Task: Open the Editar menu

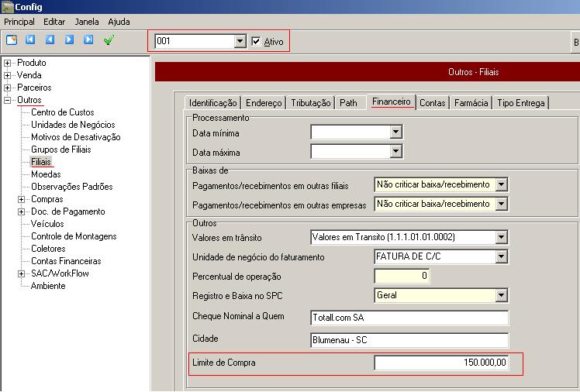Action: tap(54, 22)
